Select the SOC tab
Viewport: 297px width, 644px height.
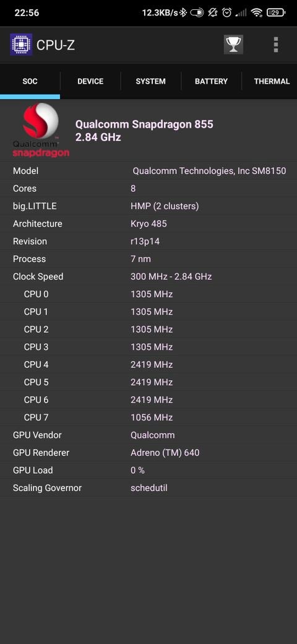pos(30,81)
